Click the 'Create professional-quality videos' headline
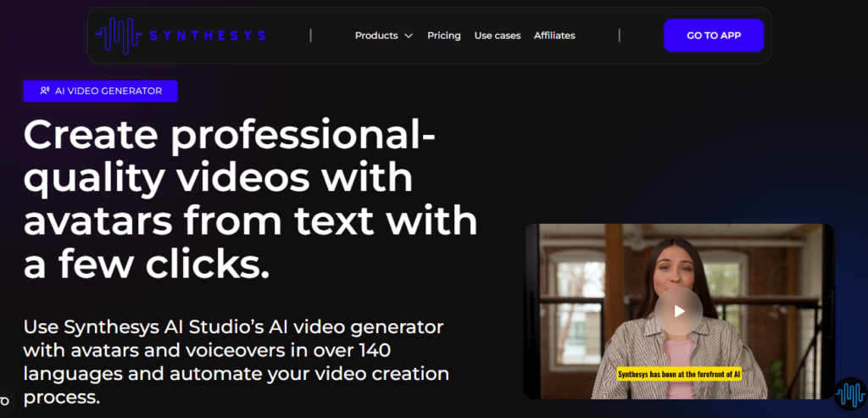 tap(250, 198)
